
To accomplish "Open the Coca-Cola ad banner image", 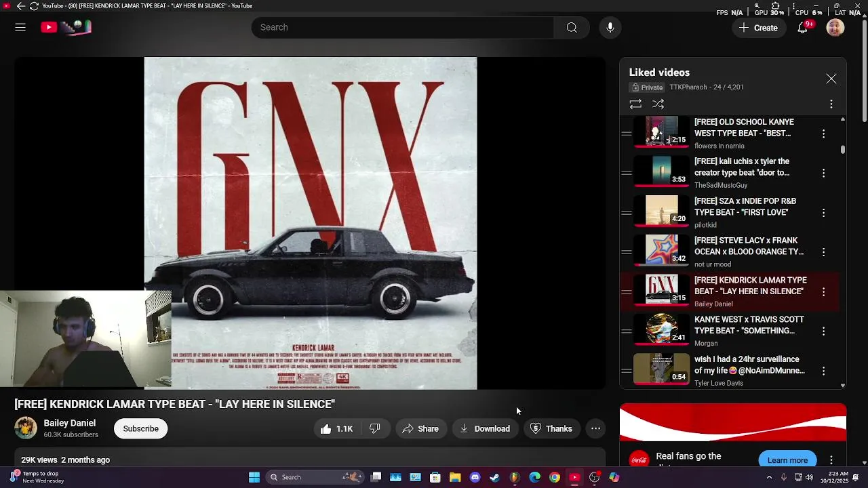I will 733,422.
